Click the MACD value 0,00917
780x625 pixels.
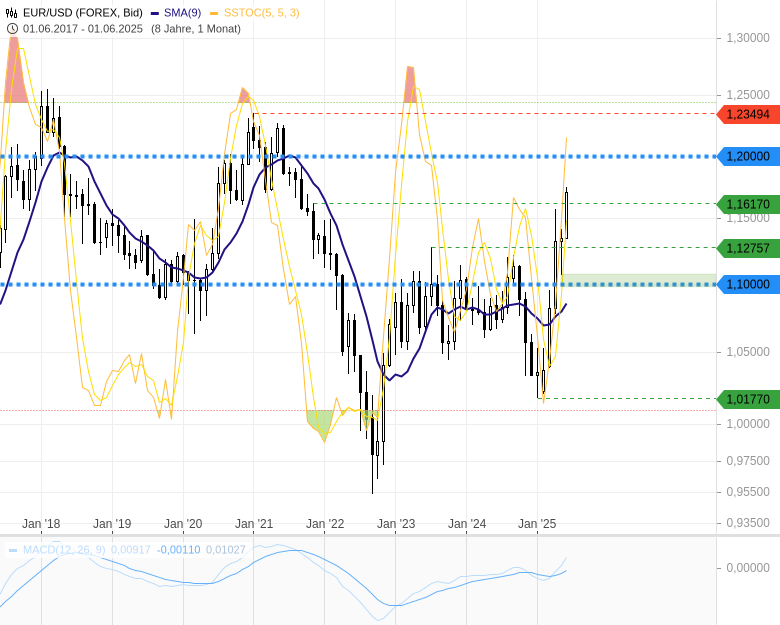pos(130,550)
